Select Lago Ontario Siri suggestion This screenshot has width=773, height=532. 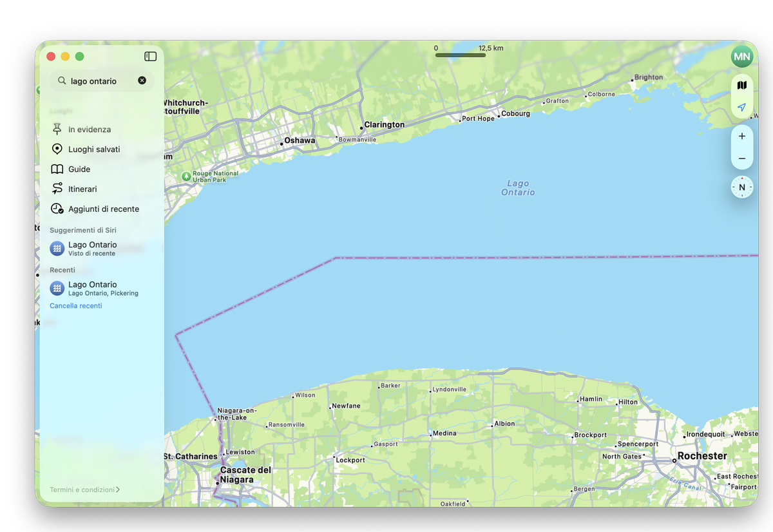tap(103, 249)
